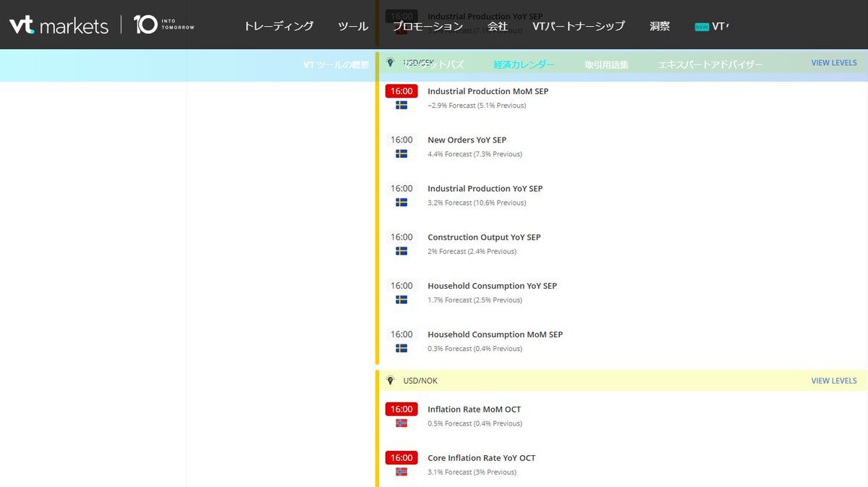Click Sweden flag under Household Consumption MoM
The image size is (868, 487).
point(401,349)
